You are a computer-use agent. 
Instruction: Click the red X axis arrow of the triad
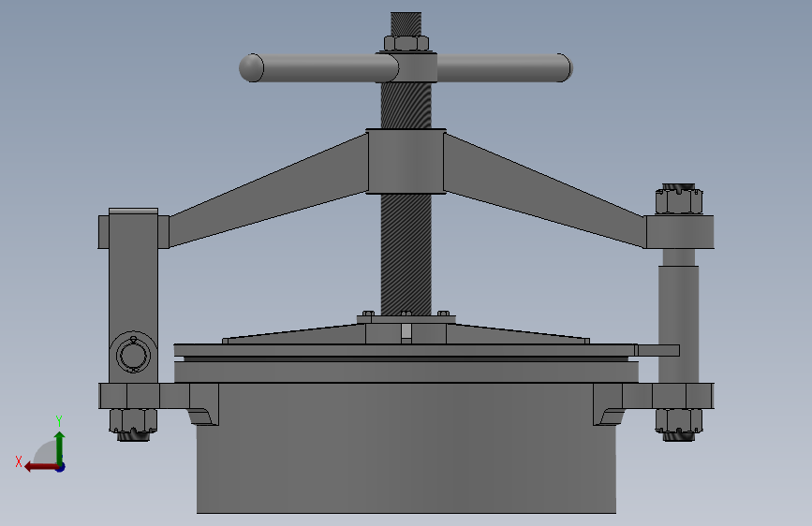click(40, 467)
